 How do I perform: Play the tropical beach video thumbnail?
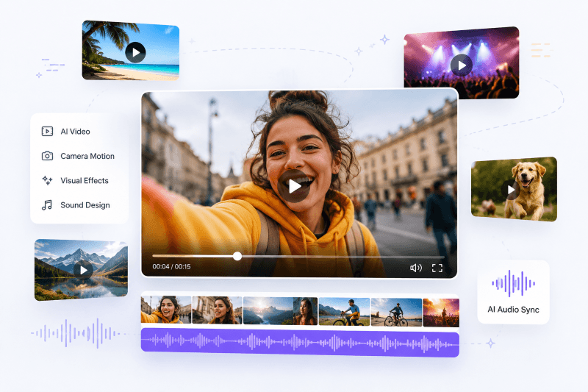[x=135, y=52]
